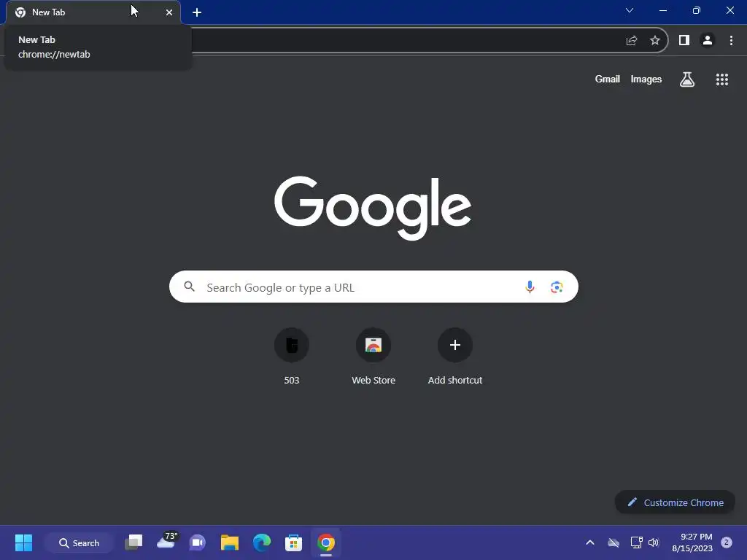Viewport: 747px width, 560px height.
Task: Close the New Tab browser tab
Action: click(x=169, y=12)
